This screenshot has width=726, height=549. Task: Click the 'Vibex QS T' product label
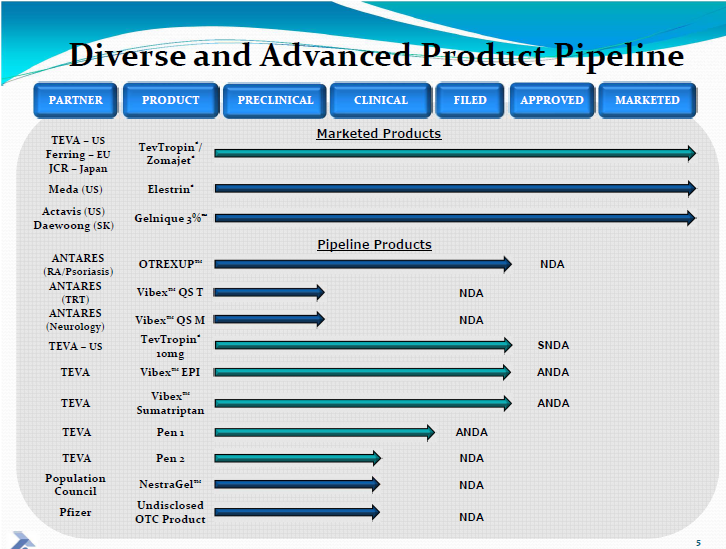tap(170, 293)
